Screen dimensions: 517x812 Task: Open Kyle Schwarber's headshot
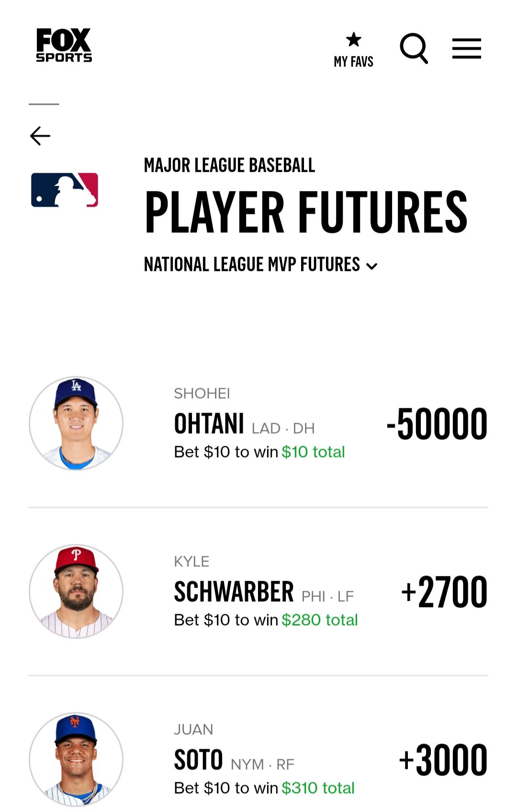pyautogui.click(x=76, y=591)
